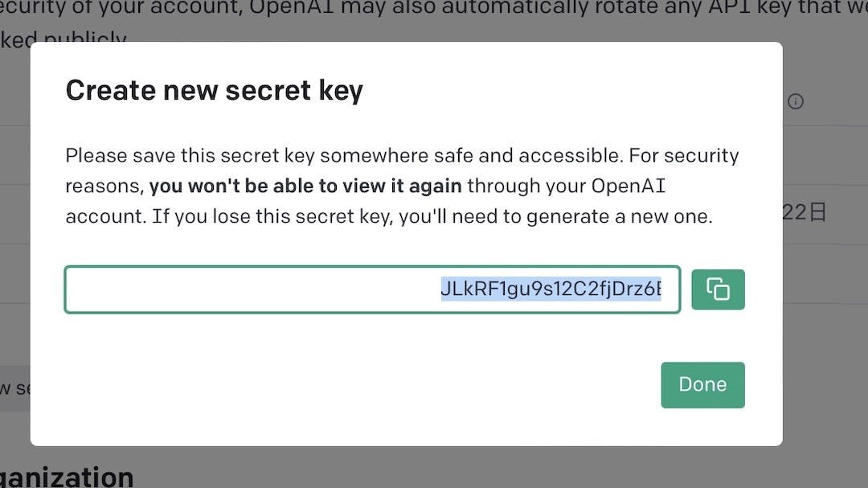Click the empty left portion of key field
Image resolution: width=868 pixels, height=488 pixels.
[241, 289]
